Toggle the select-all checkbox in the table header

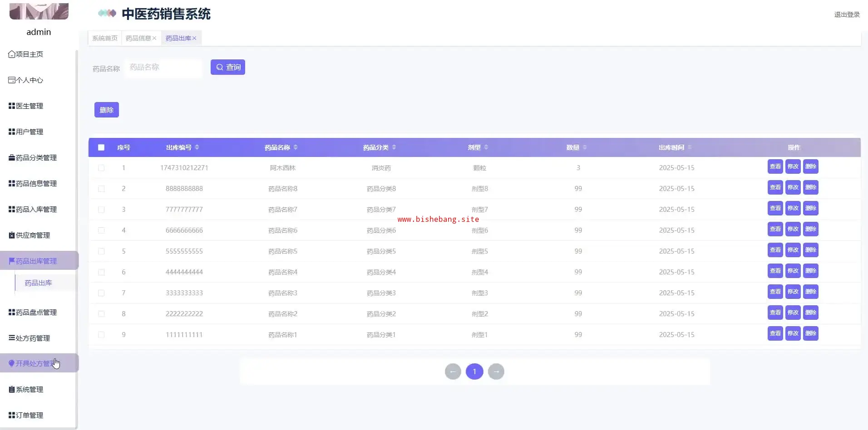tap(101, 147)
